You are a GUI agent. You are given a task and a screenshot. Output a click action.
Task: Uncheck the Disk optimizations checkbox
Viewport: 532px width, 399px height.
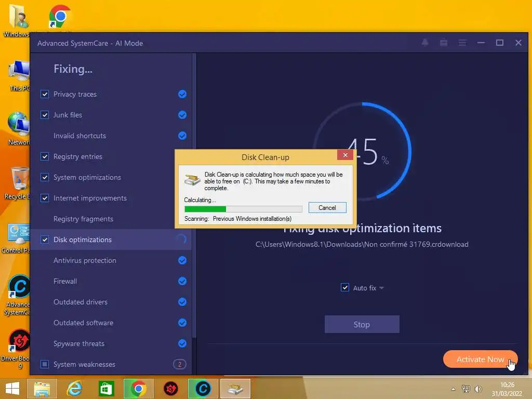[45, 240]
